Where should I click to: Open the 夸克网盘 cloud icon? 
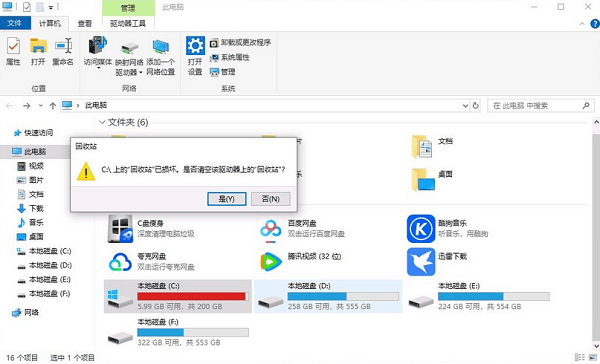120,262
